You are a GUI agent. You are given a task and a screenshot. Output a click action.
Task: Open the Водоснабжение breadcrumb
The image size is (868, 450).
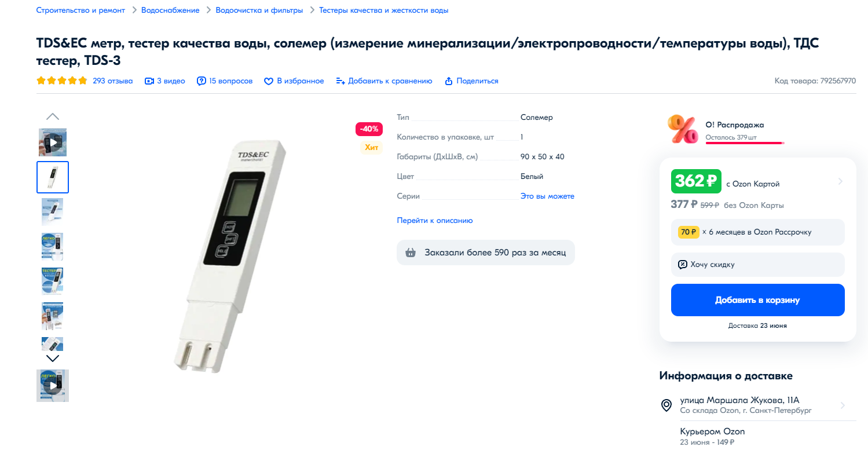coord(170,10)
